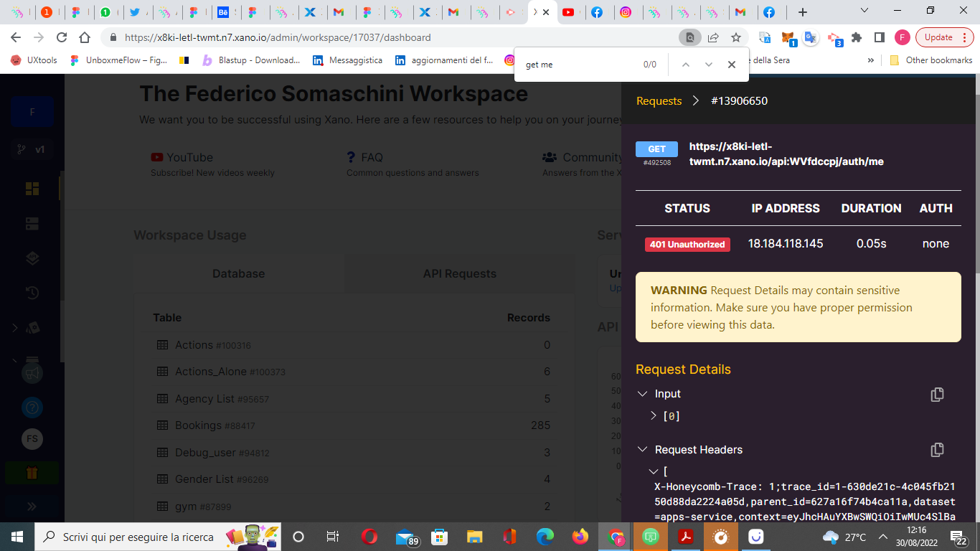Open the browser side panel
Image resolution: width=980 pixels, height=551 pixels.
coord(880,37)
